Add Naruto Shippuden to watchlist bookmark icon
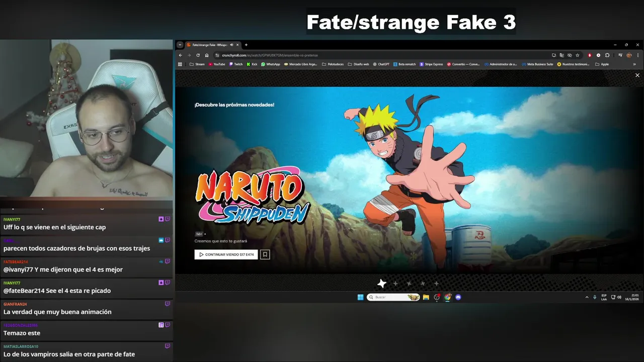Viewport: 644px width, 362px height. [x=265, y=254]
